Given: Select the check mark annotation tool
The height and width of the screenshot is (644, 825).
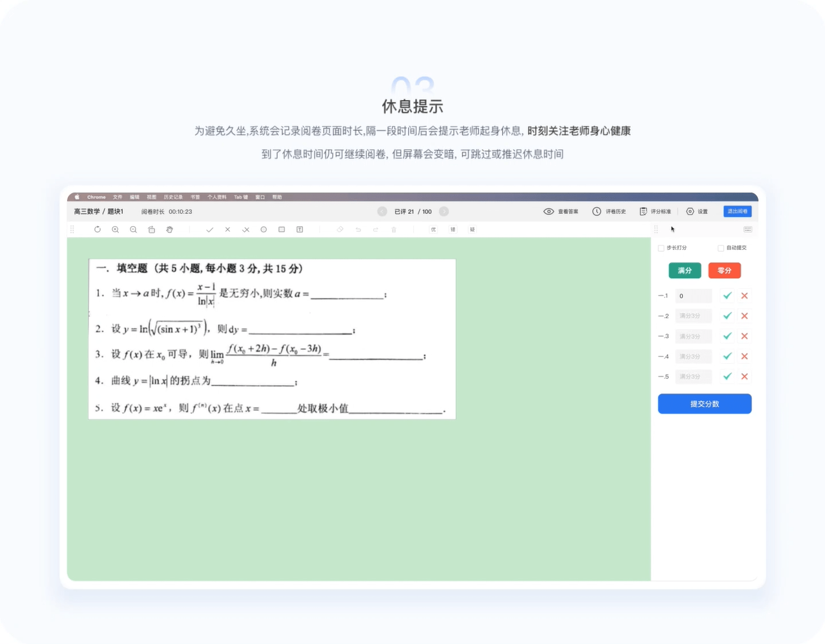Looking at the screenshot, I should [x=210, y=229].
